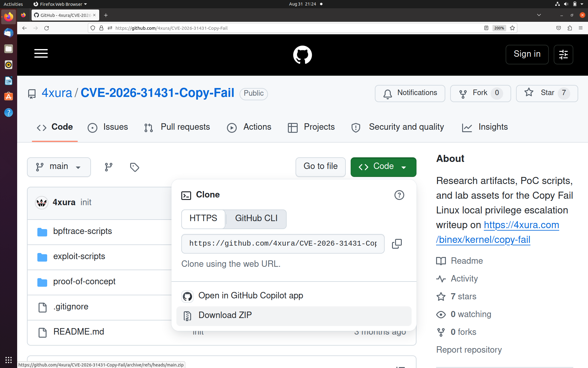Open the appearance settings sliders icon

point(563,55)
